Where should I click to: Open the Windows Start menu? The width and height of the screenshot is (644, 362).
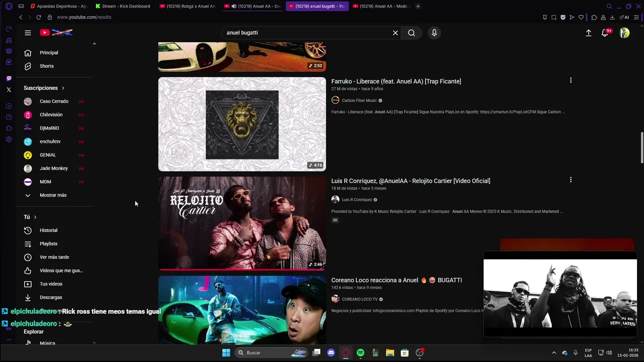point(226,352)
